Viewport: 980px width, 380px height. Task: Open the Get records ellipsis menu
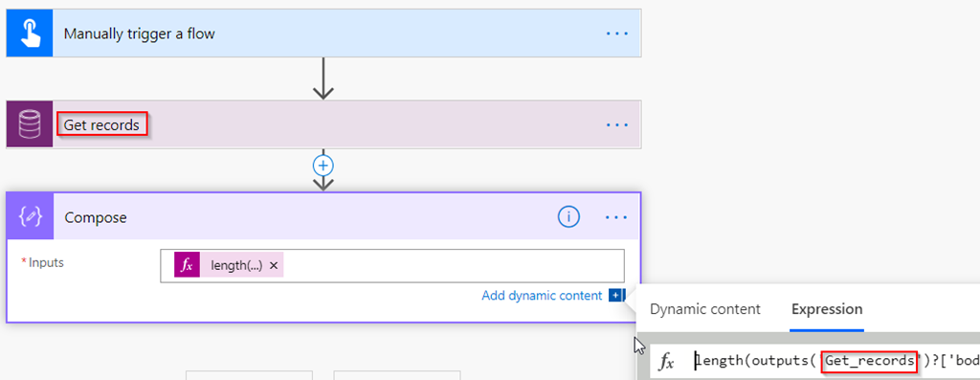pos(616,125)
